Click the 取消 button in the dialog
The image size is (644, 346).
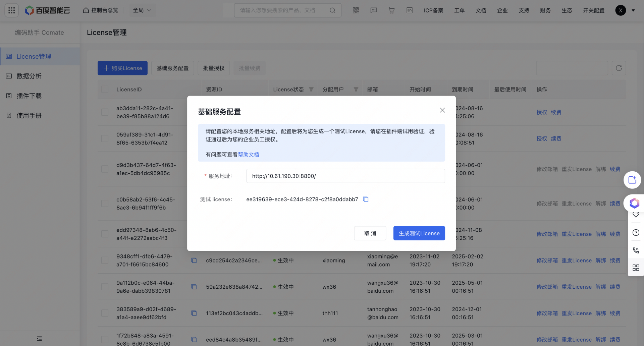pyautogui.click(x=370, y=233)
